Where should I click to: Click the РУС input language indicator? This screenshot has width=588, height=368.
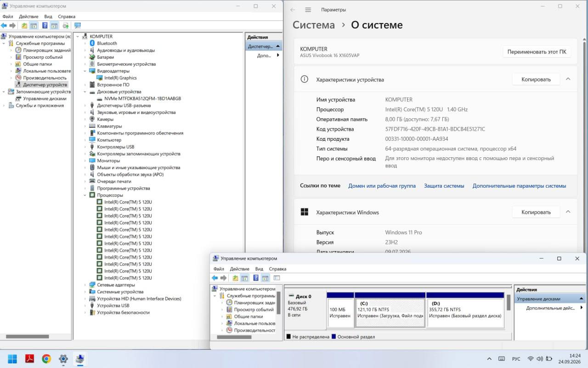coord(516,359)
